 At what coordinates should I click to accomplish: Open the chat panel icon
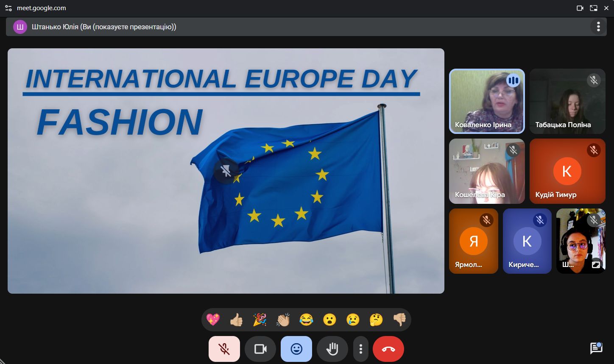click(x=596, y=348)
